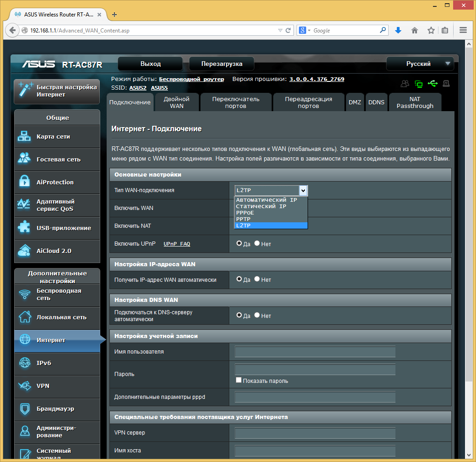Open the ASUS2 SSID link
Image resolution: width=476 pixels, height=462 pixels.
(x=138, y=88)
